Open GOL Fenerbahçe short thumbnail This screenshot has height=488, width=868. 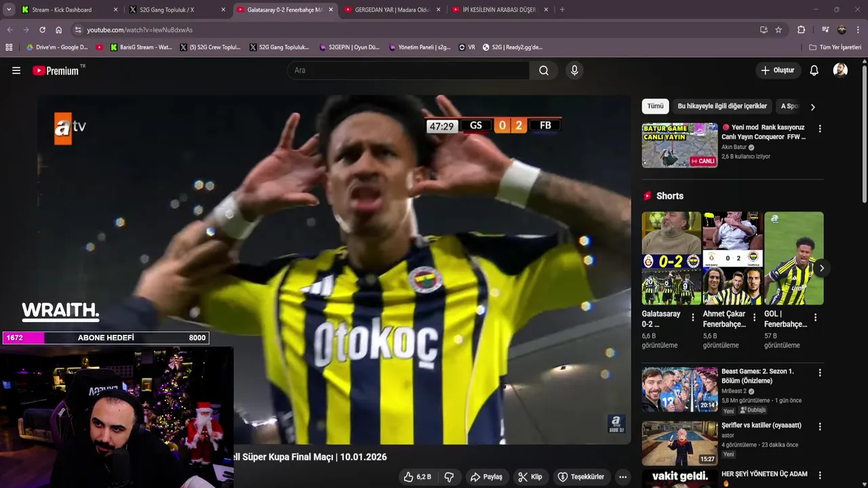pos(793,258)
